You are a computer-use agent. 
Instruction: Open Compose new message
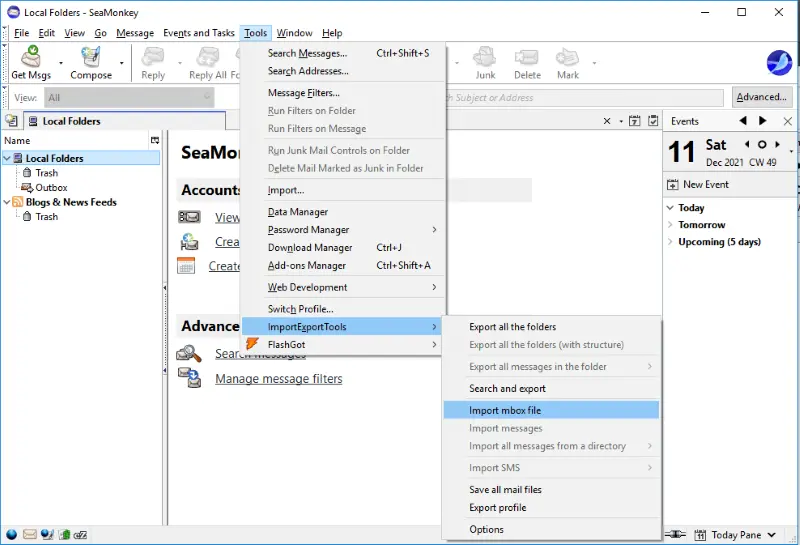click(91, 62)
